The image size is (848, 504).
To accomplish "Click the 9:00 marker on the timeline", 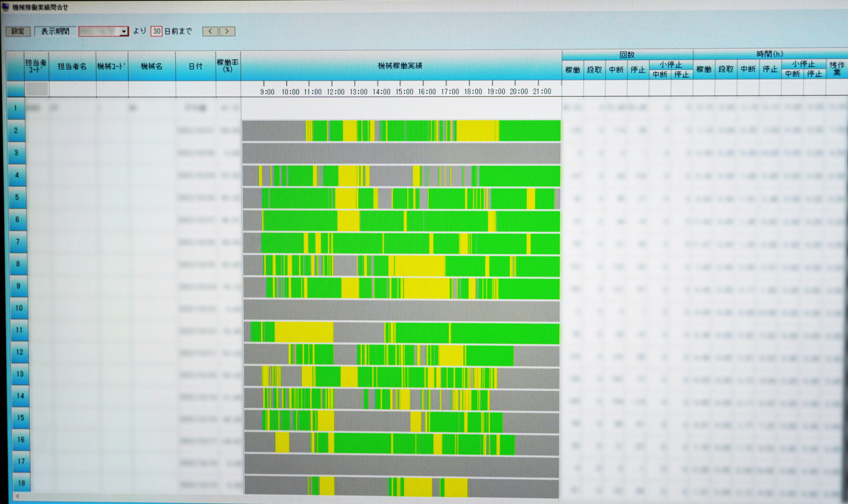I will [x=267, y=92].
